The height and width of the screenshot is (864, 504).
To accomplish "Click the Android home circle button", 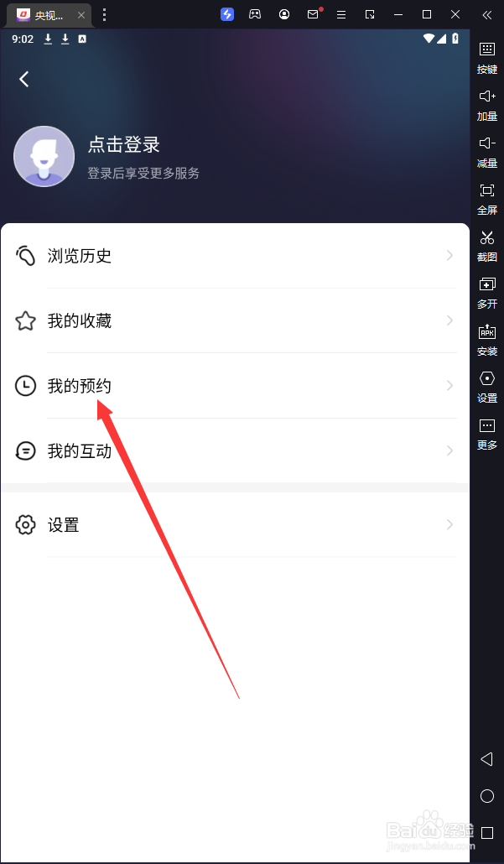I will [487, 796].
